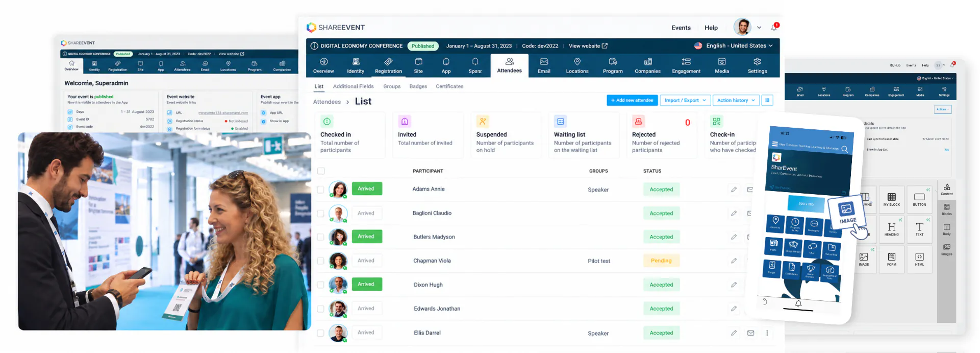Tick checkbox for Adams Annie
The width and height of the screenshot is (980, 353).
tap(321, 190)
